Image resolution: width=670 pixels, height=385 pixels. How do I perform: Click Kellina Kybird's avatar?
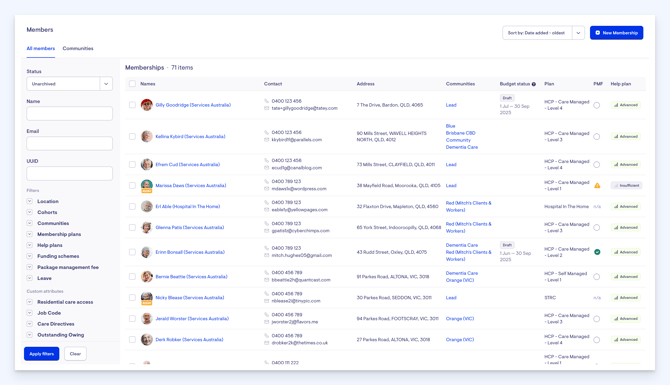(x=147, y=136)
